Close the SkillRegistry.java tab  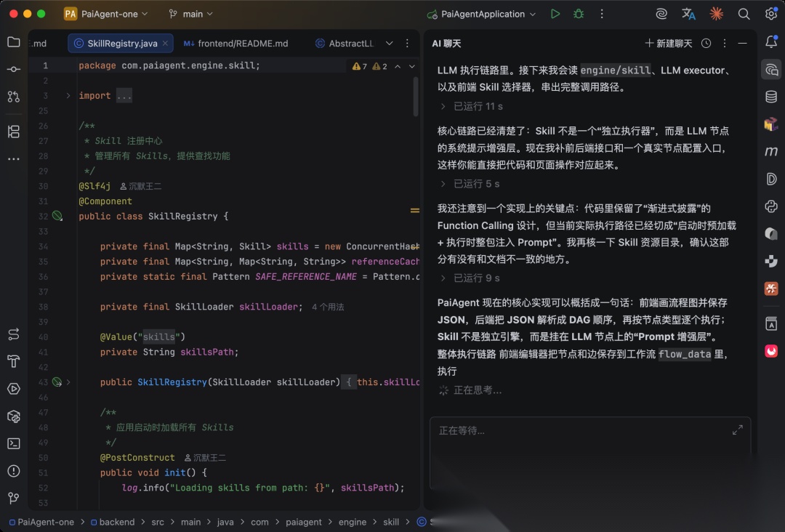(x=165, y=44)
